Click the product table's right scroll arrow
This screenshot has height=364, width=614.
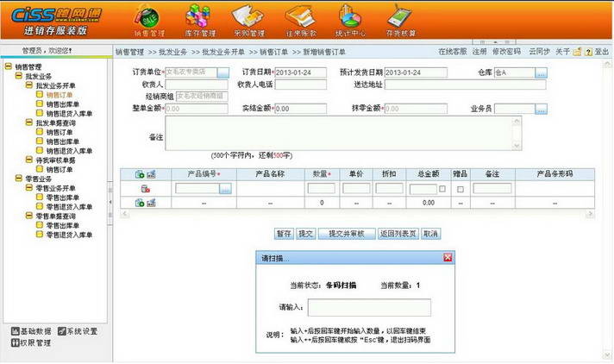(590, 214)
